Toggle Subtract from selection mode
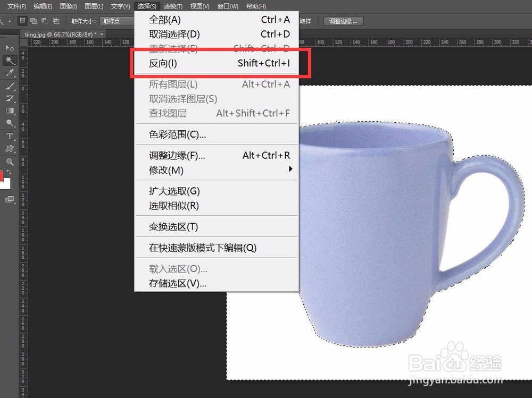The image size is (532, 398). 44,21
